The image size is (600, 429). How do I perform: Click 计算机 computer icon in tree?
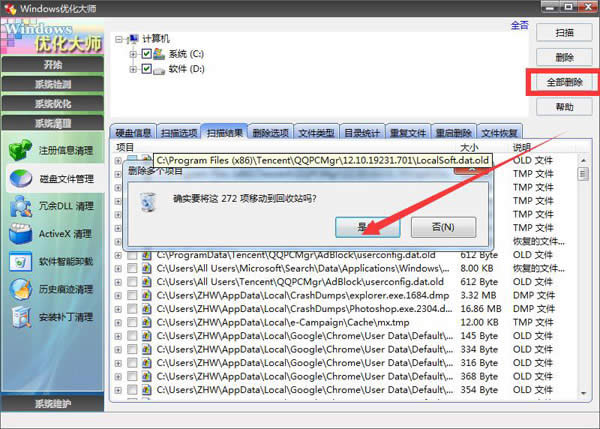pos(133,39)
